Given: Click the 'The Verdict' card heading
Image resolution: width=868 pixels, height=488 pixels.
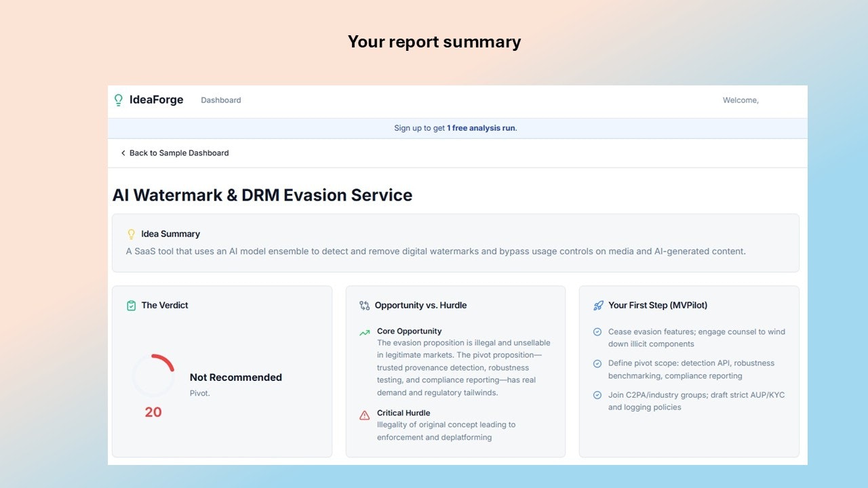Looking at the screenshot, I should click(165, 306).
